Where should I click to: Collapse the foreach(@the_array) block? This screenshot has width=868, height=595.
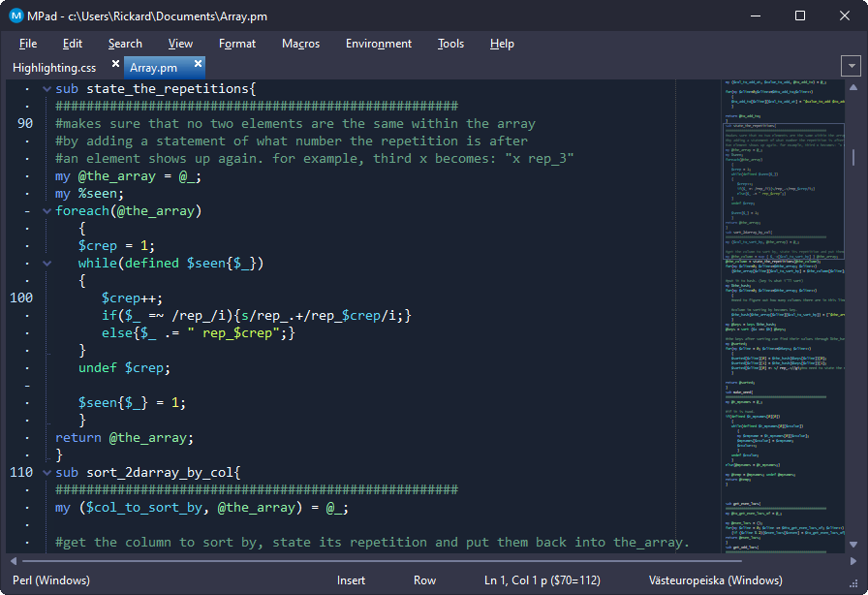click(46, 211)
